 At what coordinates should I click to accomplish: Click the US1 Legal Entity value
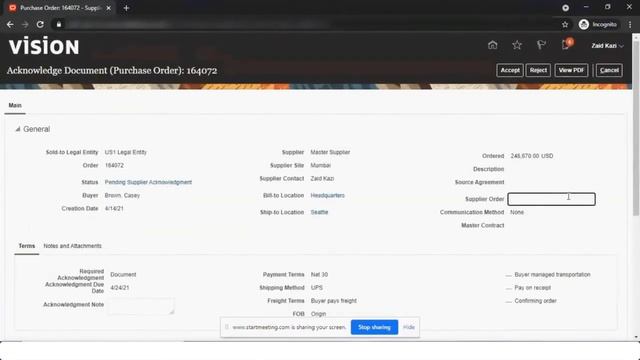pos(125,152)
